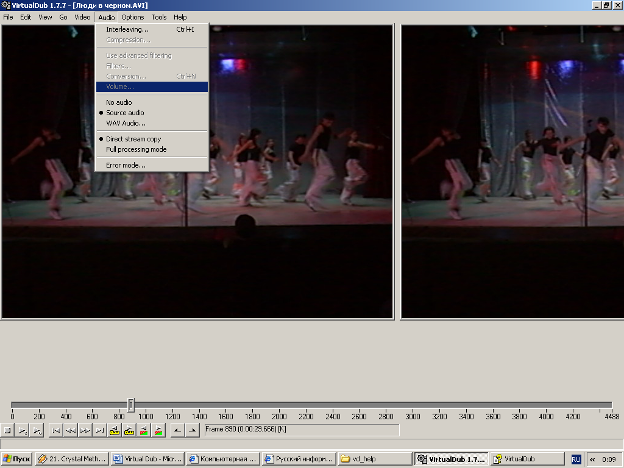The height and width of the screenshot is (468, 624).
Task: Select the Source audio radio option
Action: click(x=125, y=112)
